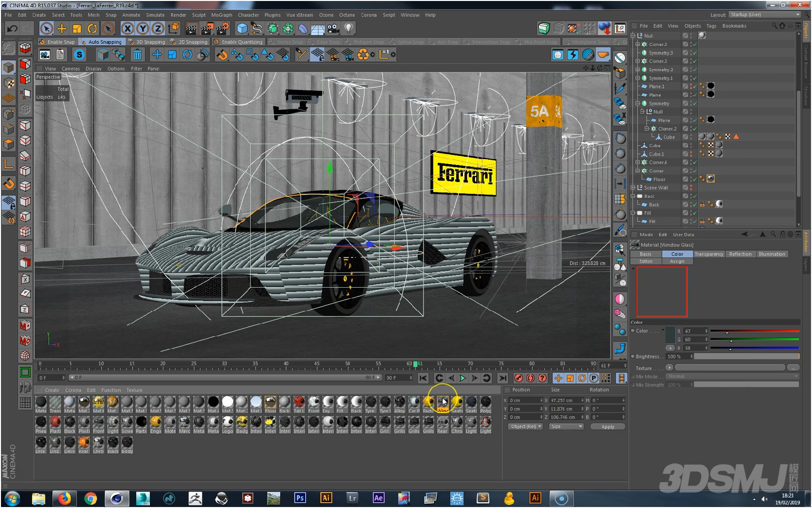Open Edit Render Settings icon
Screen dimensions: 812x508
pos(222,29)
